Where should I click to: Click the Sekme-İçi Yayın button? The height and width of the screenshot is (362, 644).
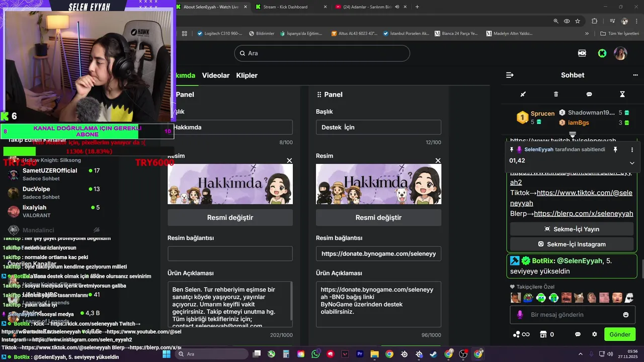(572, 229)
